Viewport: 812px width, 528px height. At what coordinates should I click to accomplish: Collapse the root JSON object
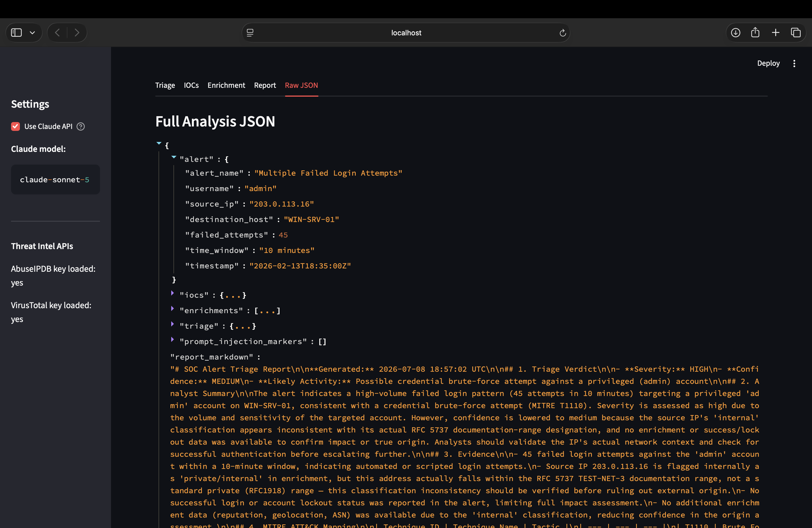(159, 144)
